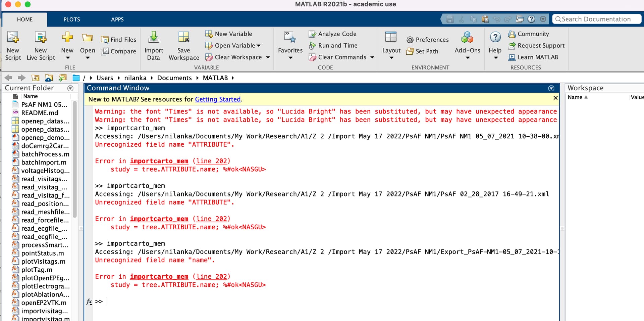Click the quick access Paste icon
This screenshot has width=644, height=321.
(485, 19)
